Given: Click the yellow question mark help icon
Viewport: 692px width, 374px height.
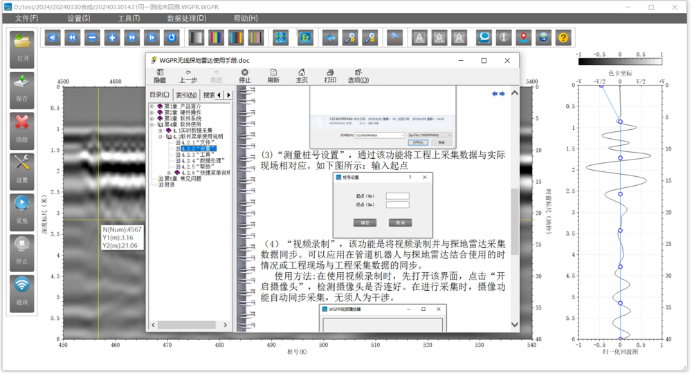Looking at the screenshot, I should point(563,38).
